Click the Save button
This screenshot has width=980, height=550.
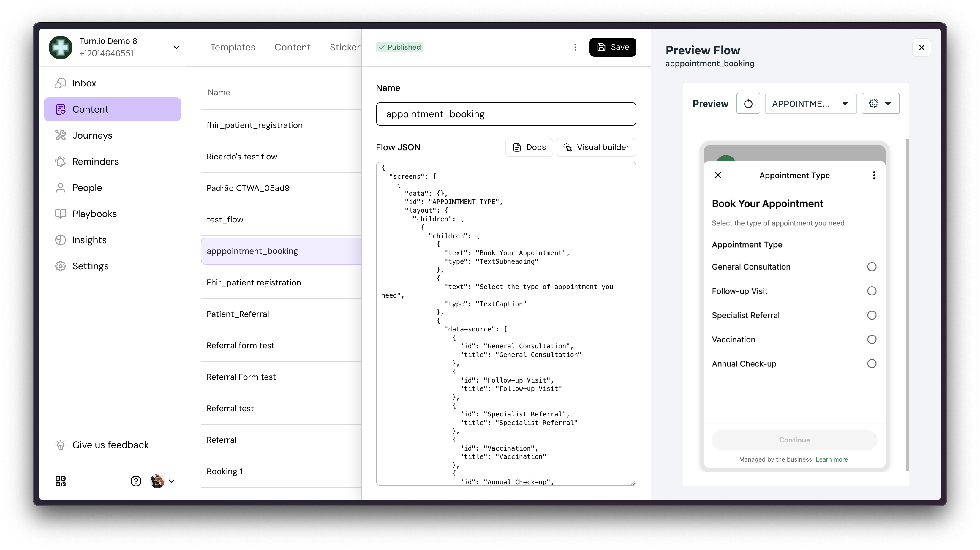tap(612, 47)
